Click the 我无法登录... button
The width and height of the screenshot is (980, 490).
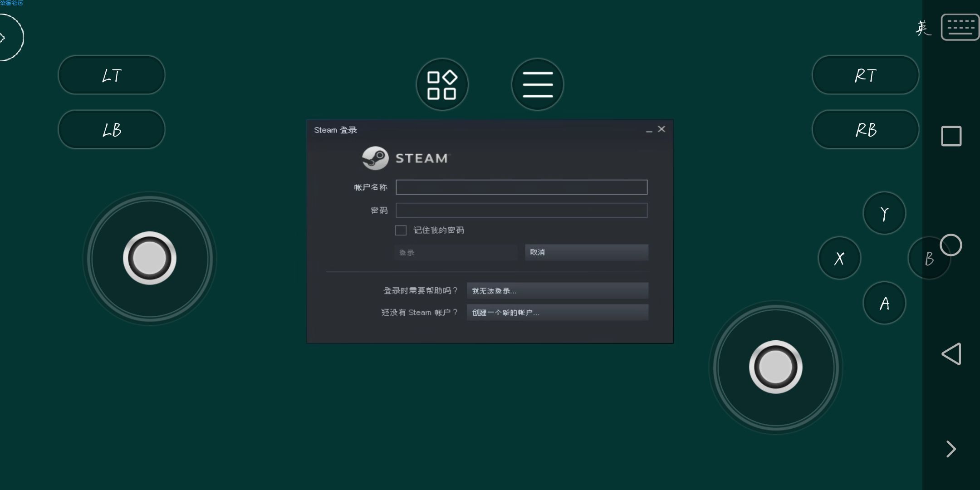point(558,291)
